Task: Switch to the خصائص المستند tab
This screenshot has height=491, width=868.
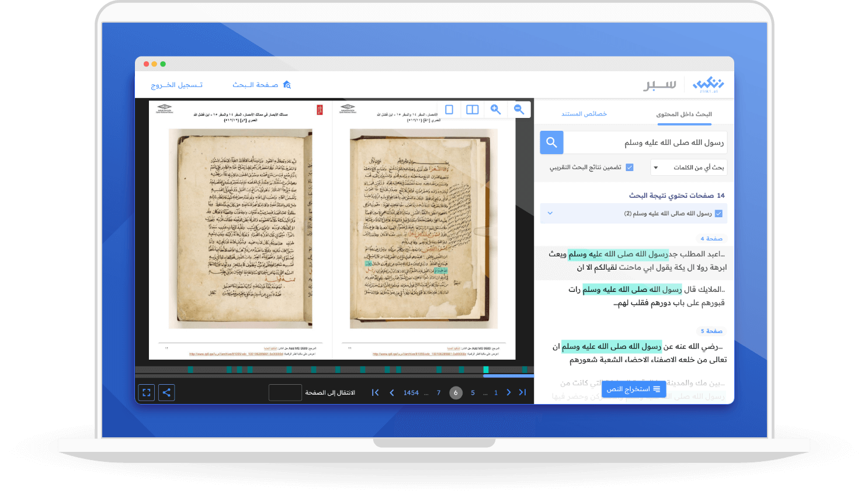Action: point(584,114)
